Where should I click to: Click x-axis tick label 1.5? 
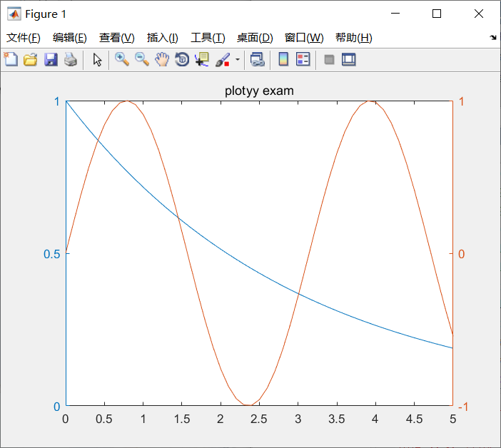pyautogui.click(x=182, y=419)
